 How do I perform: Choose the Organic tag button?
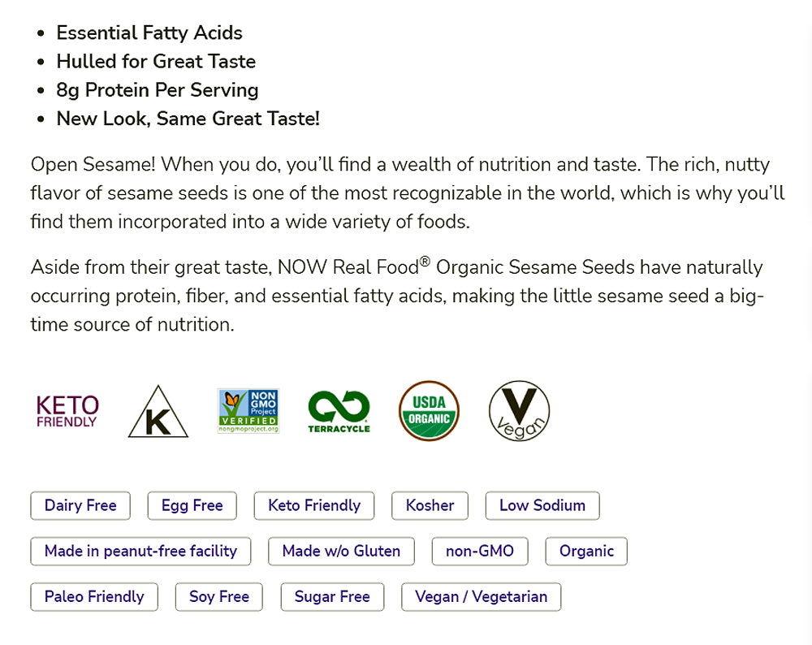[x=586, y=551]
